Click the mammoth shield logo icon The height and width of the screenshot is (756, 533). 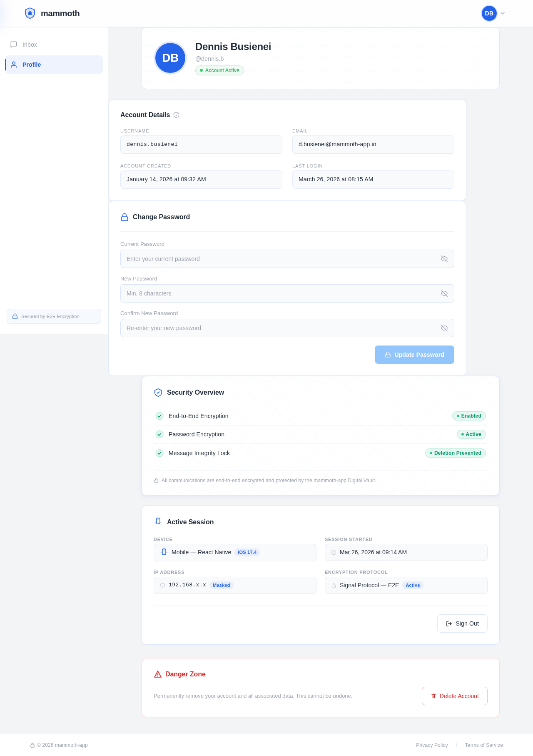coord(30,13)
